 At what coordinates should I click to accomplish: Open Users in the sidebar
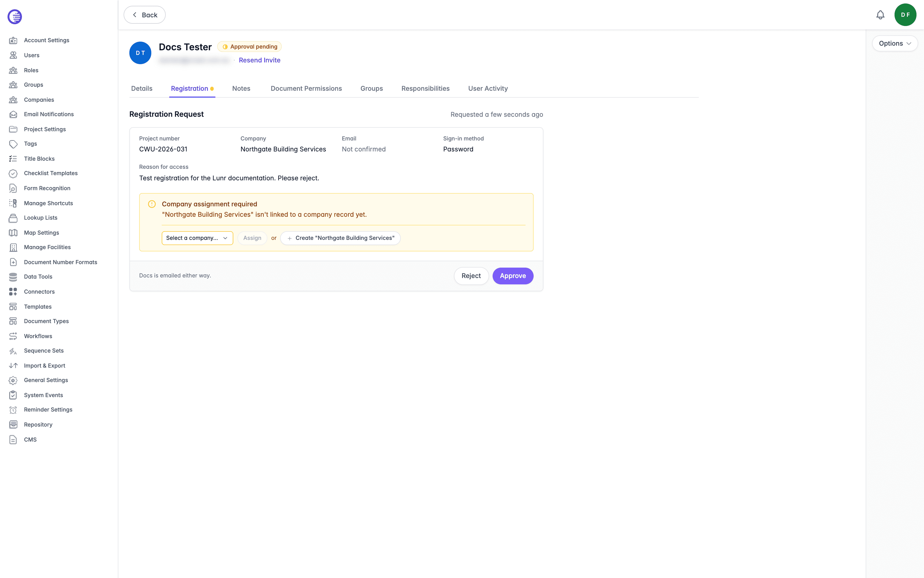pos(31,55)
